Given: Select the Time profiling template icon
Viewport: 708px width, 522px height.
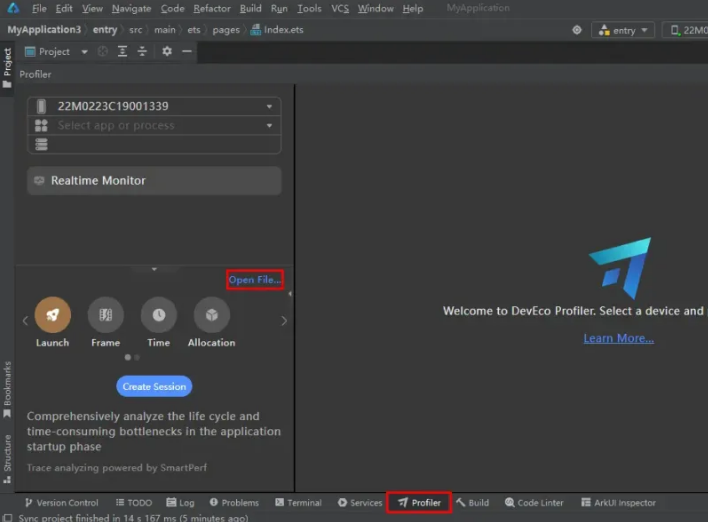Looking at the screenshot, I should pyautogui.click(x=158, y=315).
